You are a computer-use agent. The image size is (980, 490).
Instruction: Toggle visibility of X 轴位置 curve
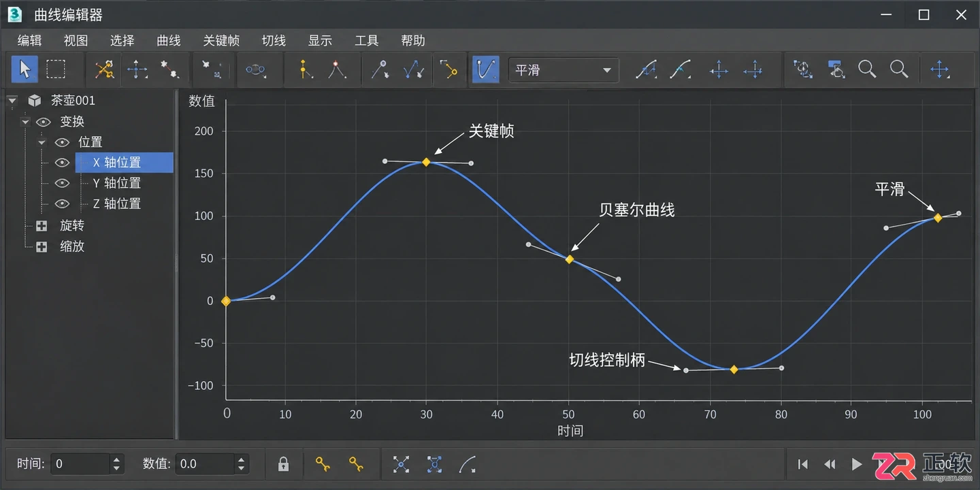(x=63, y=163)
